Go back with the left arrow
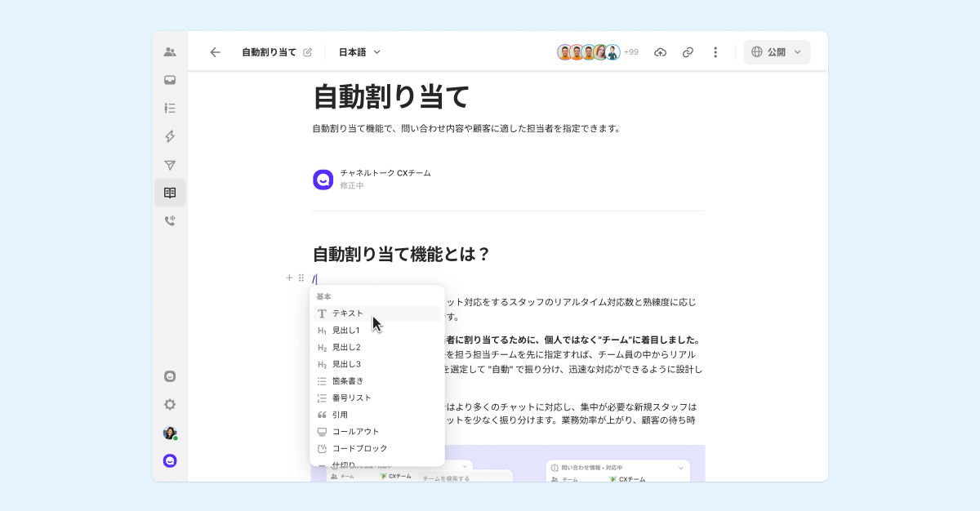 pos(216,52)
